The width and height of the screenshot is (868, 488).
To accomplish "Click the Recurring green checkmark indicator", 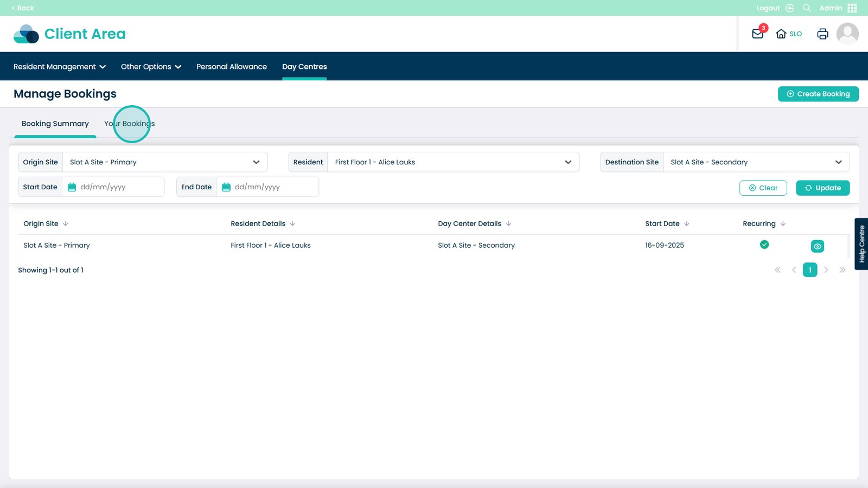I will (764, 245).
